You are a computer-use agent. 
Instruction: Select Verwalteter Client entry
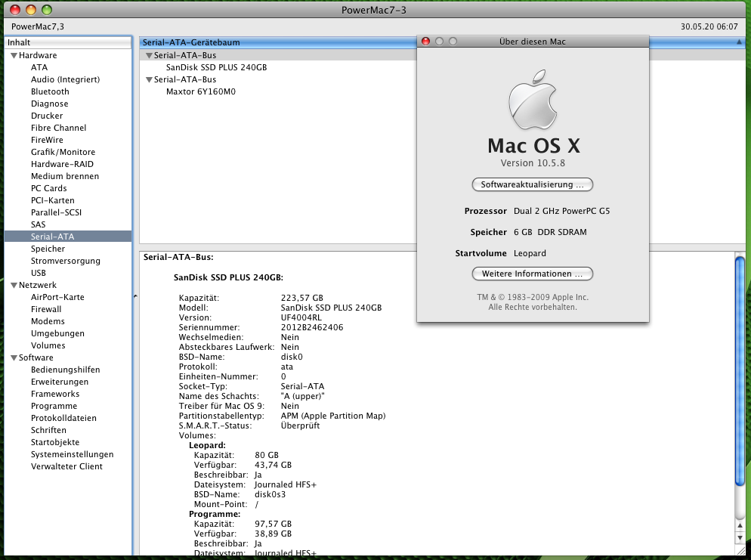[66, 466]
